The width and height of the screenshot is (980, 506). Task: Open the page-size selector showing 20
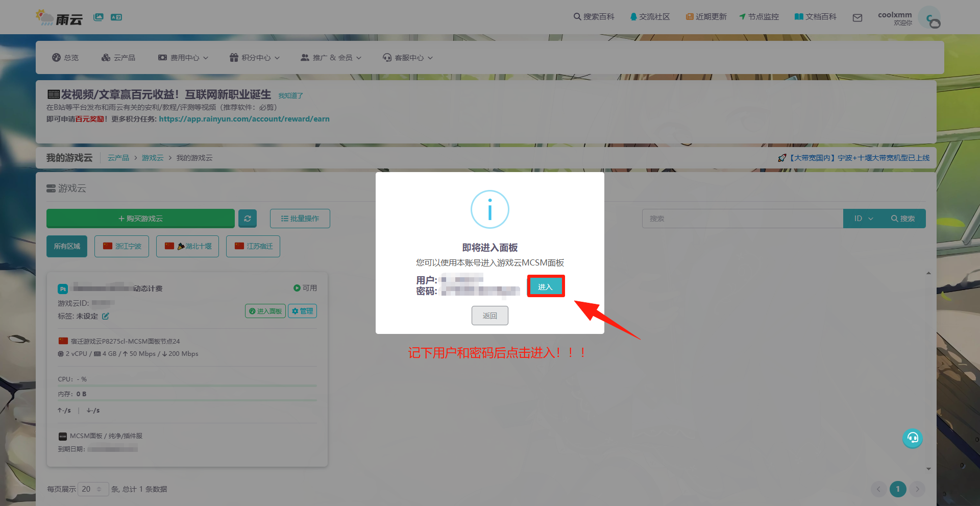93,489
